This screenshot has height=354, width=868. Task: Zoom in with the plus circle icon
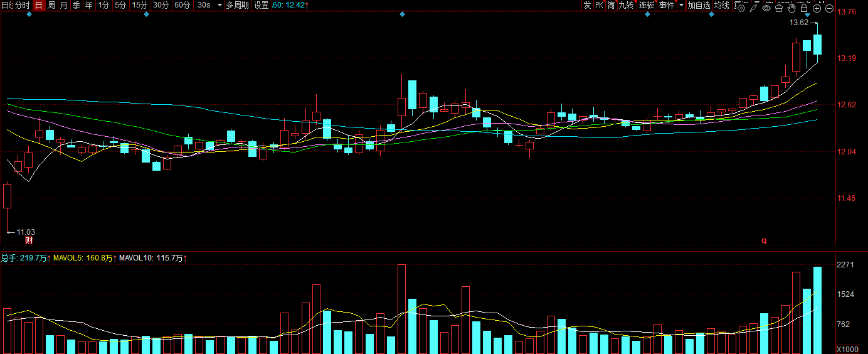pyautogui.click(x=817, y=8)
